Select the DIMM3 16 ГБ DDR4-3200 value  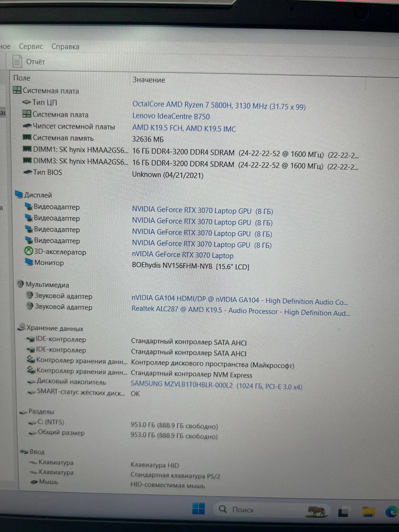[245, 165]
